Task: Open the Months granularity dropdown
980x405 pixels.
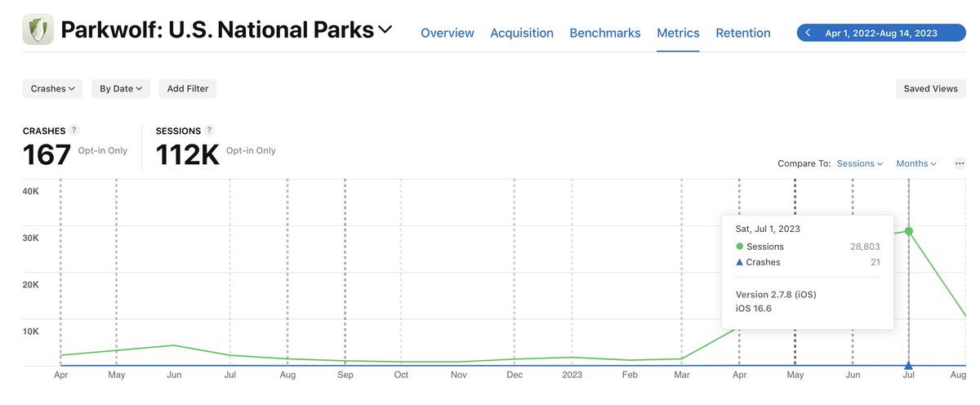Action: point(916,163)
